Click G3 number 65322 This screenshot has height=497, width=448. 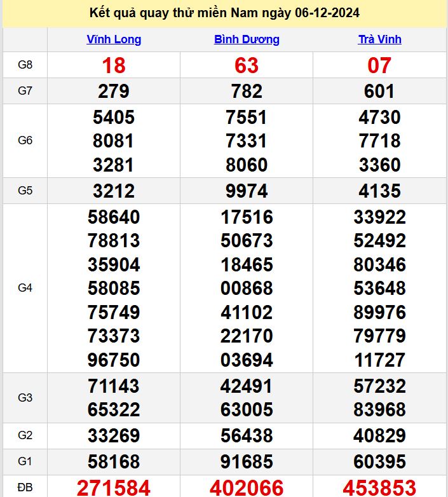tap(114, 409)
